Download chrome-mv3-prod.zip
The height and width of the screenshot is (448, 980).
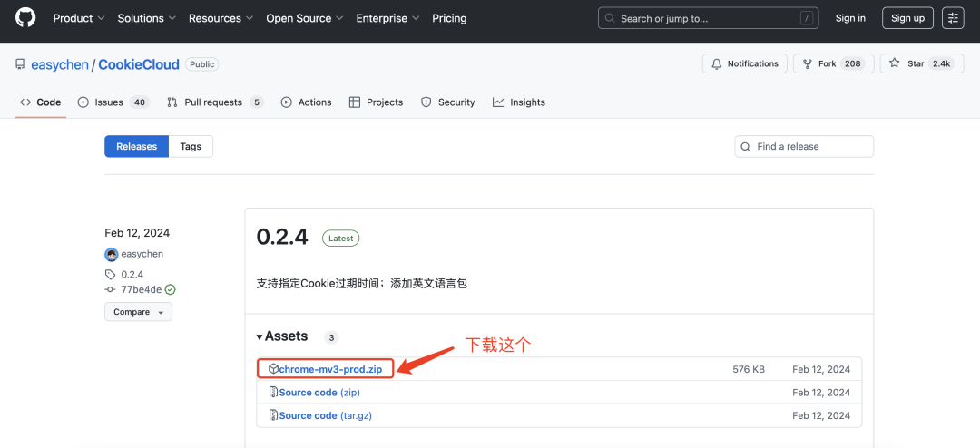[x=330, y=369]
